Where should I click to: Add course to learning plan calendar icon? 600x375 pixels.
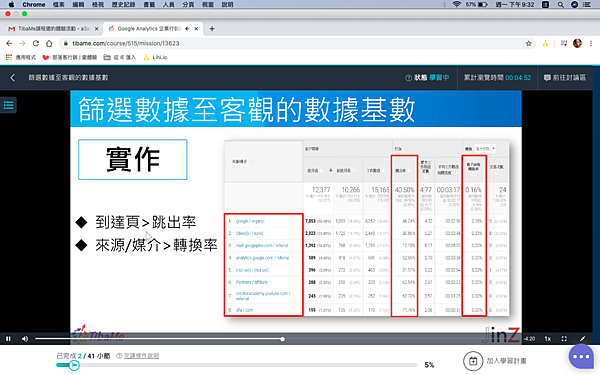[x=473, y=361]
